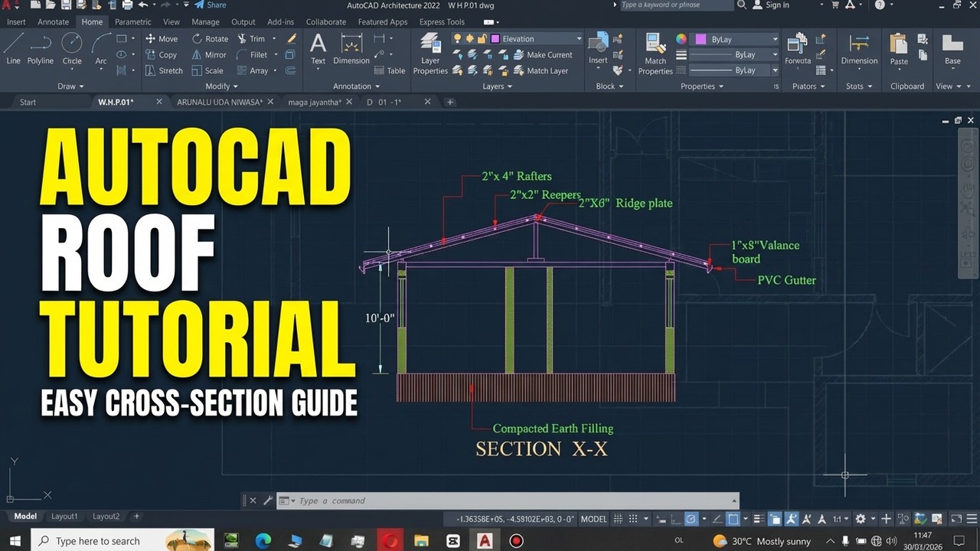Toggle lineweight display in status bar
This screenshot has height=551, width=980.
[758, 519]
